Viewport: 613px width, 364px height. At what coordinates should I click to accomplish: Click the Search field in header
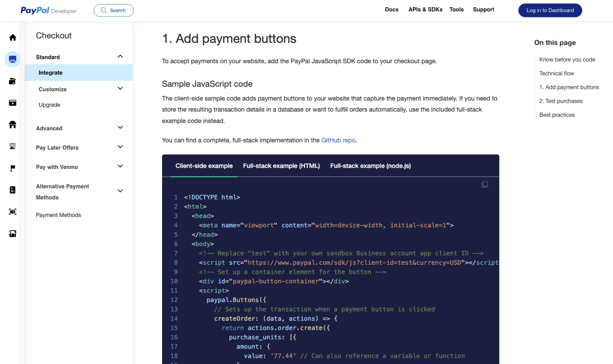click(113, 10)
